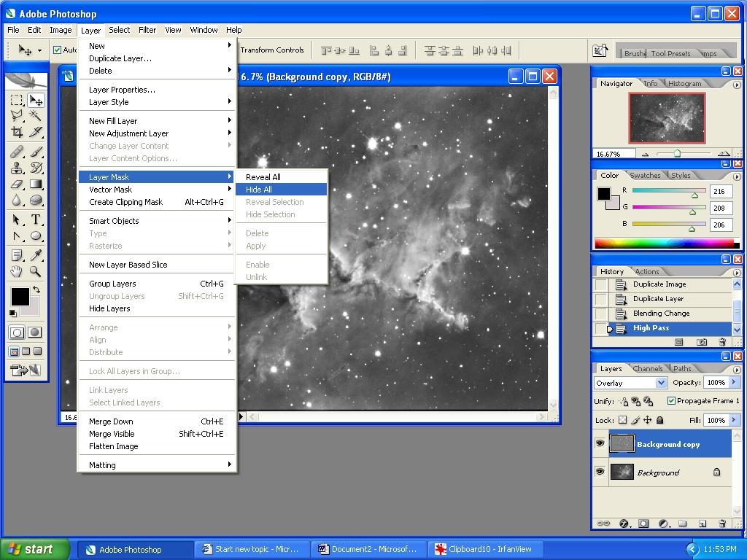This screenshot has width=747, height=560.
Task: Select the Rectangular Marquee tool
Action: point(18,101)
